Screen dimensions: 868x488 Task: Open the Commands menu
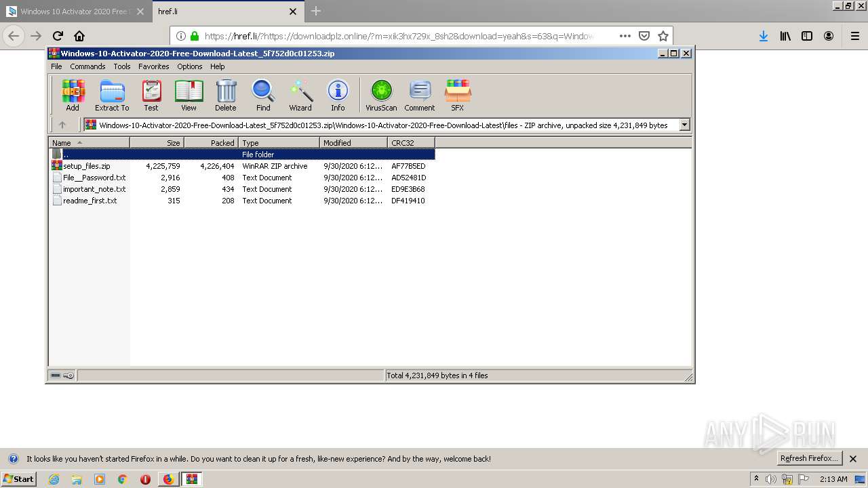[87, 66]
